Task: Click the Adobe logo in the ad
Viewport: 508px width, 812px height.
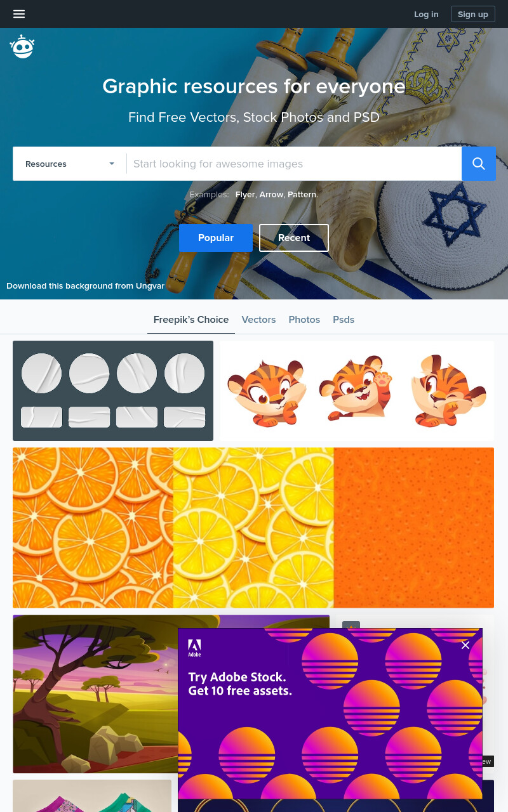Action: [x=194, y=648]
